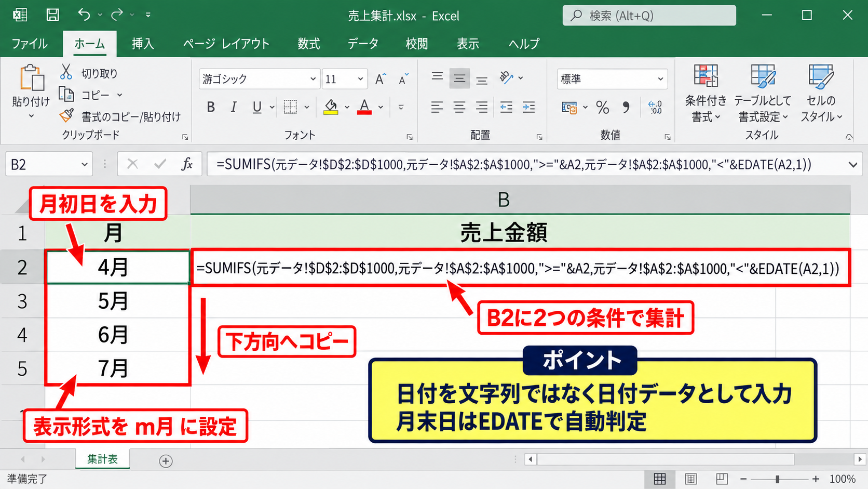Click the text orientation icon
Viewport: 868px width, 489px height.
507,78
